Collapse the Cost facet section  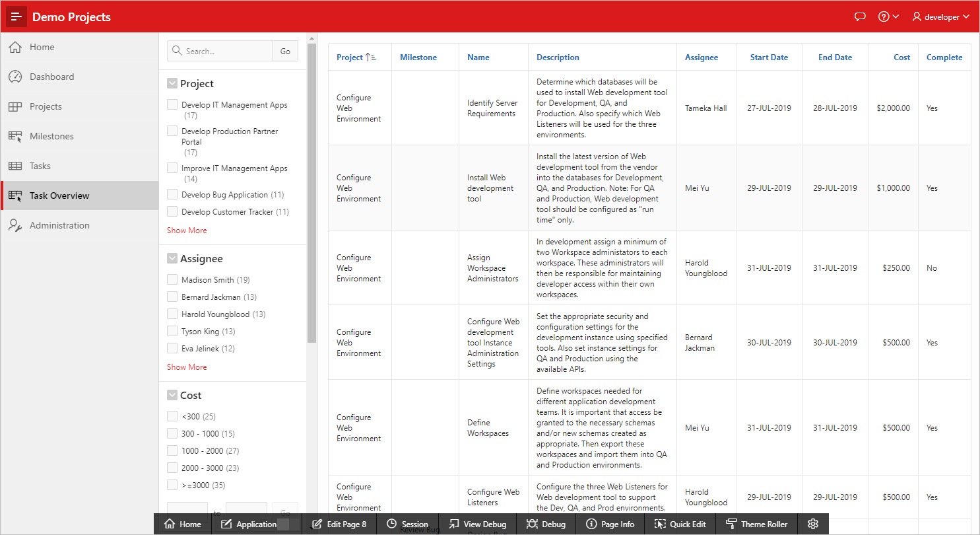click(172, 396)
